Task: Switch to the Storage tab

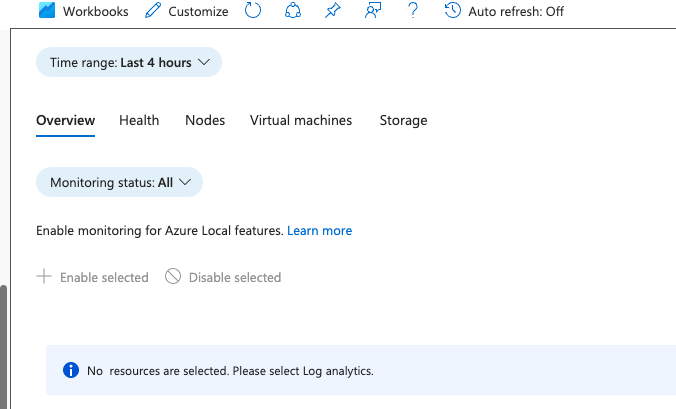Action: (403, 120)
